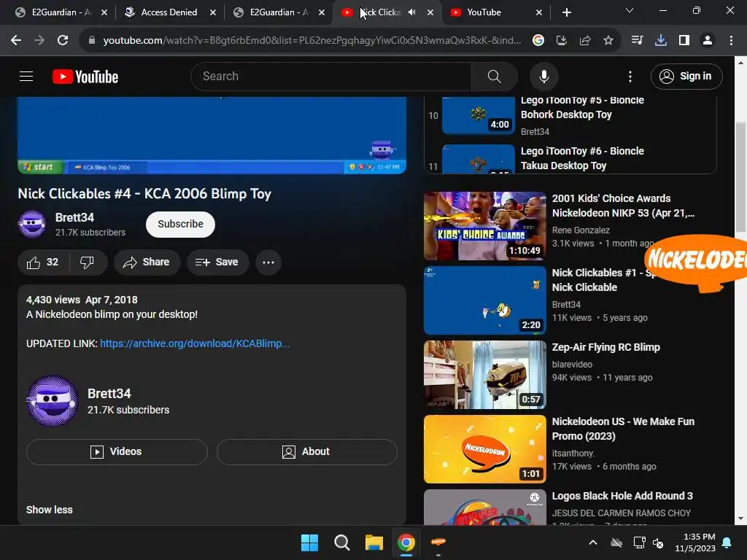Open Google icon in the address bar
This screenshot has height=560, width=747.
click(x=538, y=41)
